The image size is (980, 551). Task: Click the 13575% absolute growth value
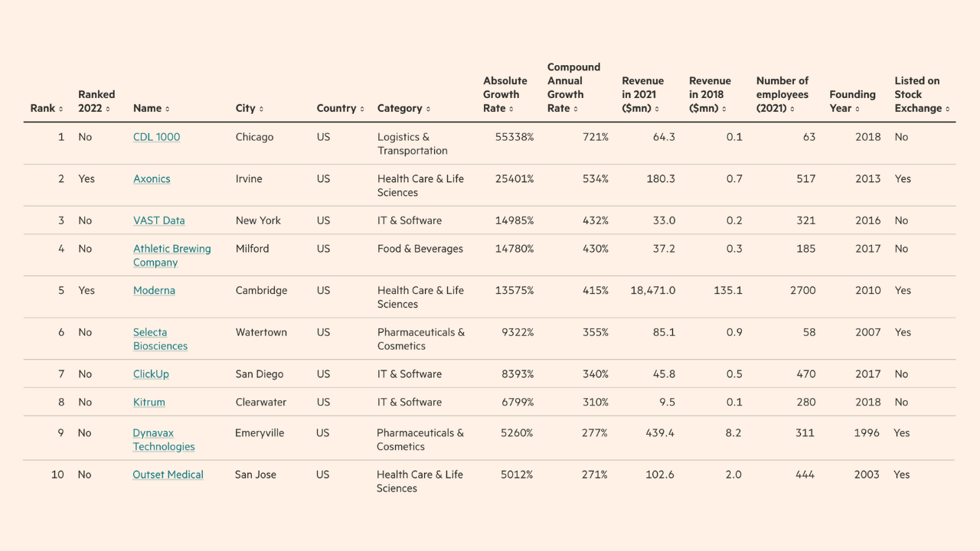point(514,291)
